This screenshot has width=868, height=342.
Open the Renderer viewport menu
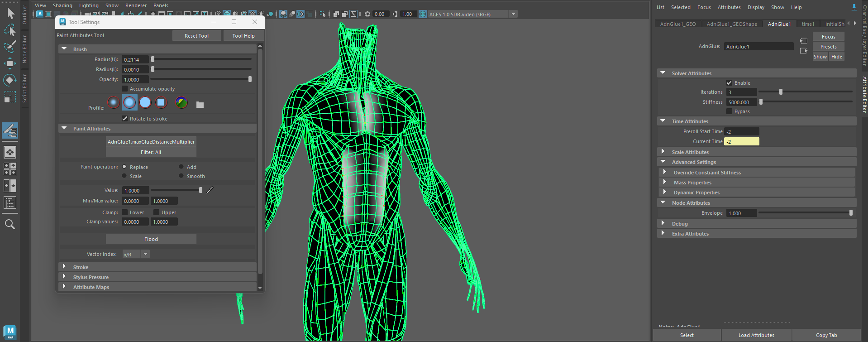136,5
